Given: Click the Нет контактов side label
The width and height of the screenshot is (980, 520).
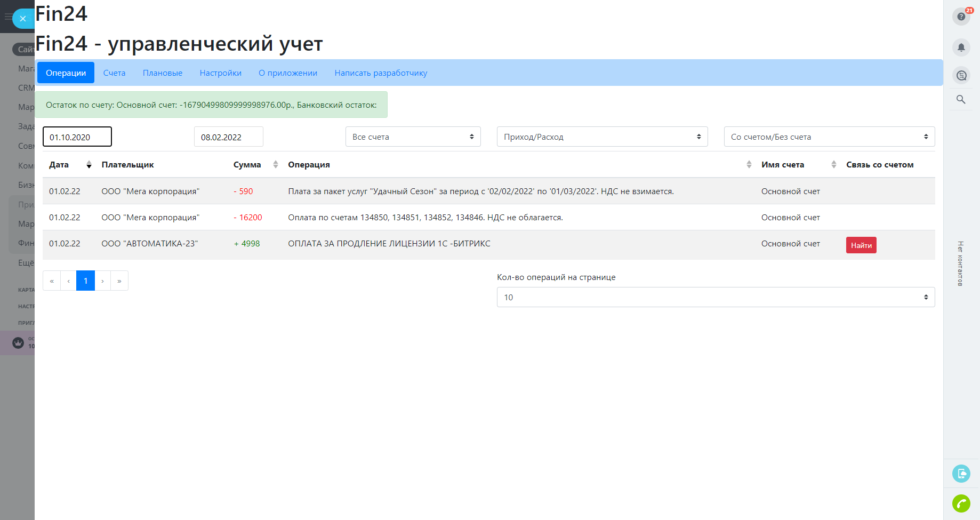Looking at the screenshot, I should pos(960,263).
